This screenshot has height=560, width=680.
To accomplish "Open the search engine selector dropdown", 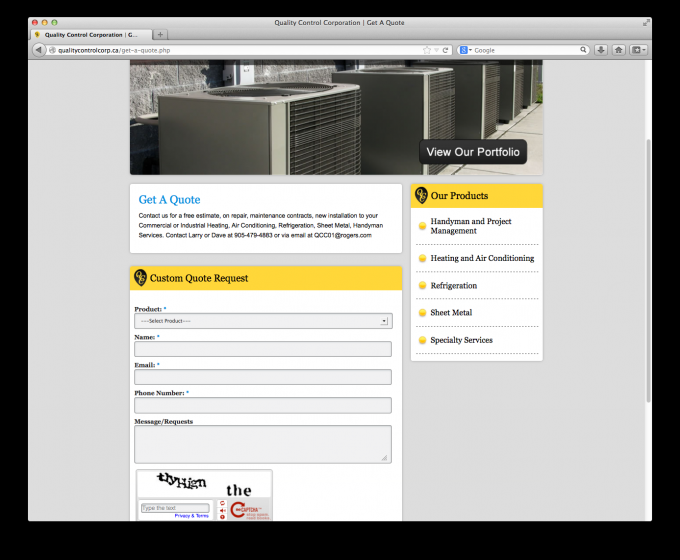I will pyautogui.click(x=466, y=50).
